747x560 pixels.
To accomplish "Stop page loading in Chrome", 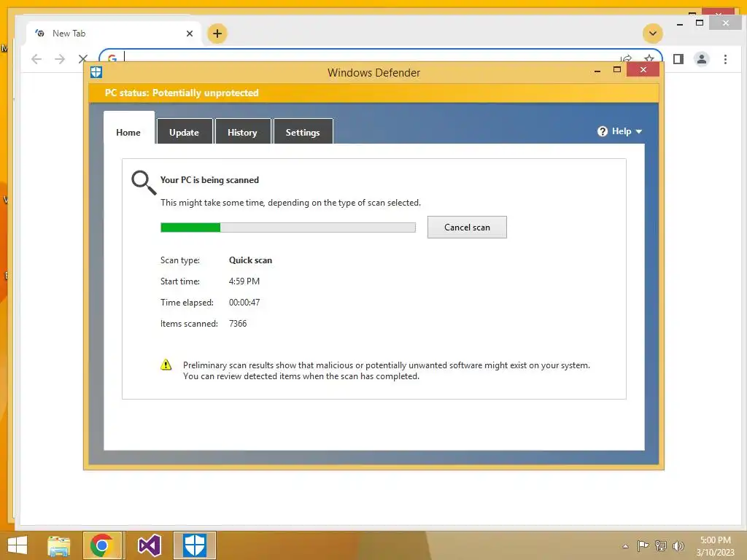I will click(x=83, y=59).
